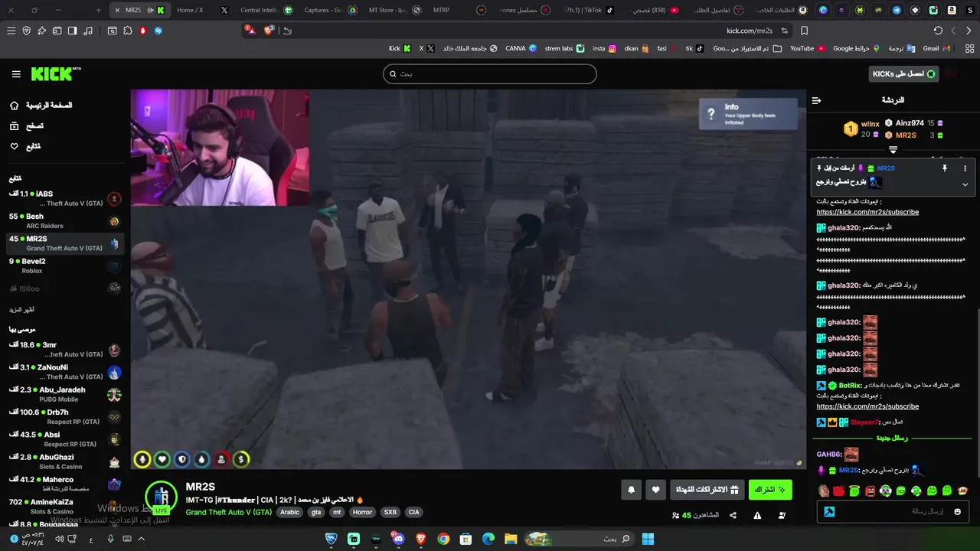Open Abu_Jaradeh PUBG Mobile channel
This screenshot has width=980, height=551.
pyautogui.click(x=64, y=394)
